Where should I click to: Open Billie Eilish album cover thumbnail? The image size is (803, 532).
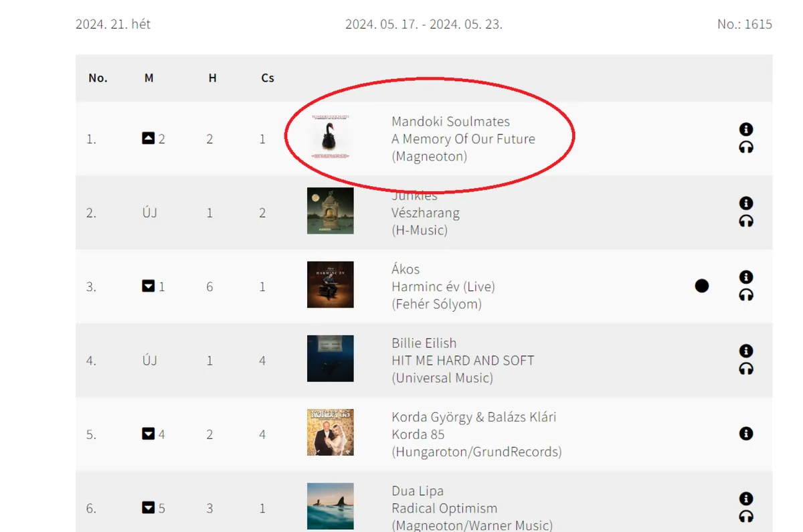(331, 359)
